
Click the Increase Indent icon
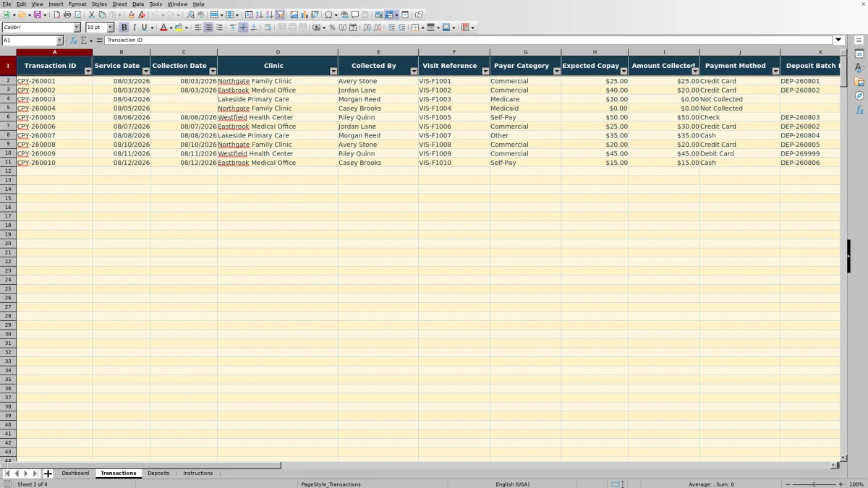pos(391,27)
